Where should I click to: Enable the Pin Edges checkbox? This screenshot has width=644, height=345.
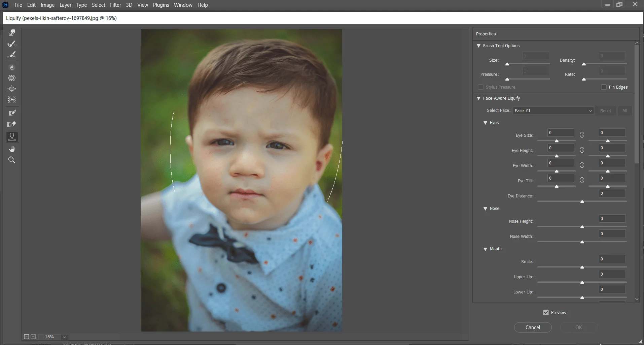click(x=604, y=87)
